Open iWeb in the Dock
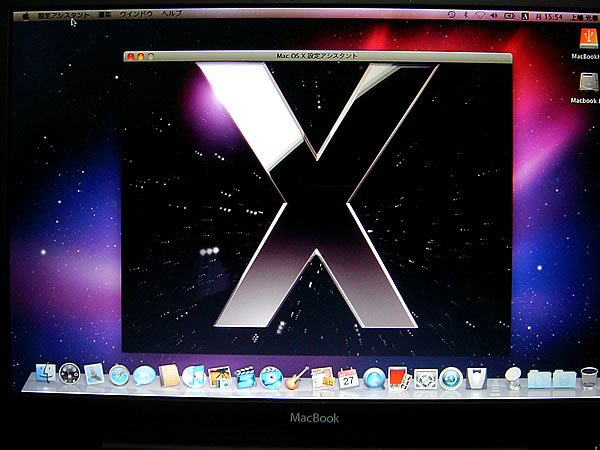 click(x=323, y=378)
